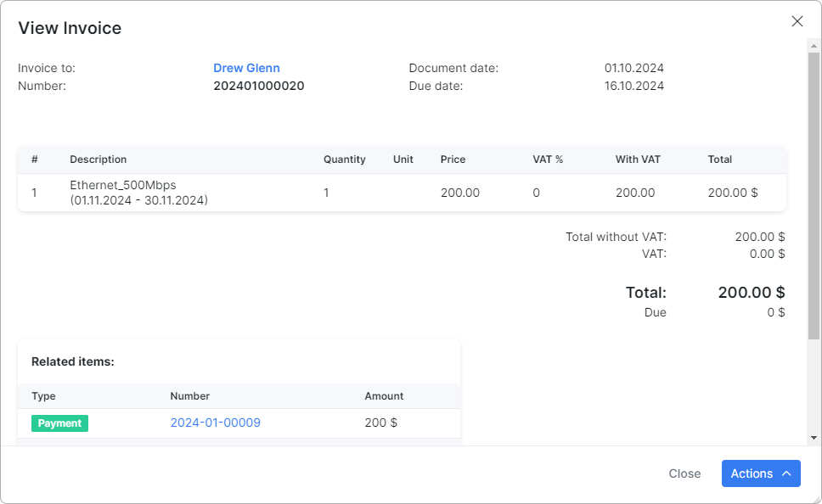The height and width of the screenshot is (504, 822).
Task: Click the Type header in Related items
Action: pyautogui.click(x=43, y=396)
